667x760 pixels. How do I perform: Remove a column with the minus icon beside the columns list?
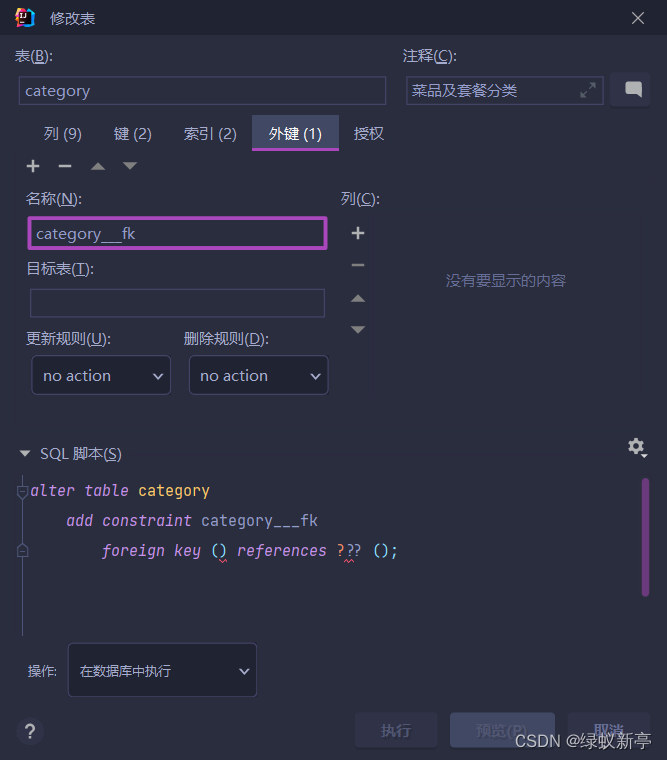click(x=358, y=265)
